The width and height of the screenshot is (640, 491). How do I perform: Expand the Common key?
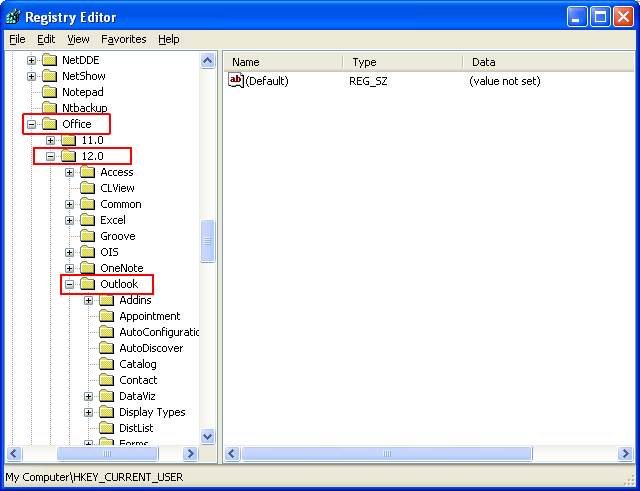(x=69, y=204)
